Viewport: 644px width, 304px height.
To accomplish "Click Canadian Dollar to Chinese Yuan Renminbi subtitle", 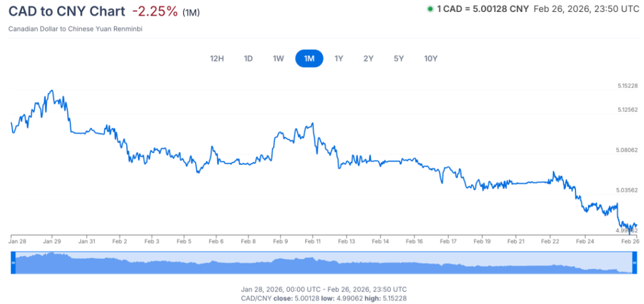I will coord(75,29).
